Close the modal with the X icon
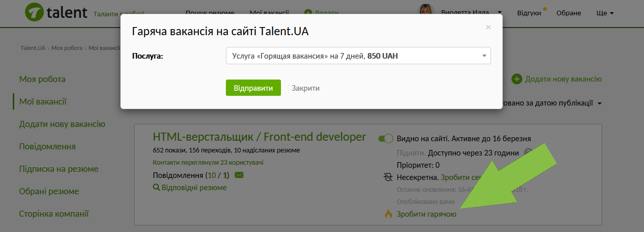The height and width of the screenshot is (232, 644). [x=488, y=28]
